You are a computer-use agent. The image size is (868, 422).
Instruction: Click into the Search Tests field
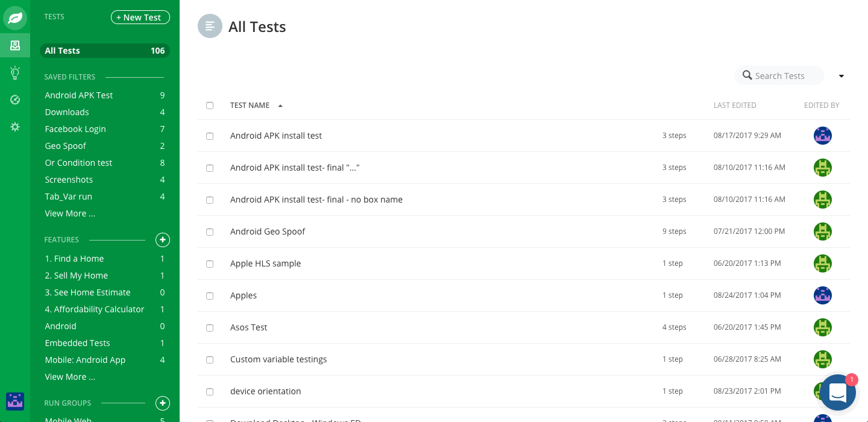point(779,75)
